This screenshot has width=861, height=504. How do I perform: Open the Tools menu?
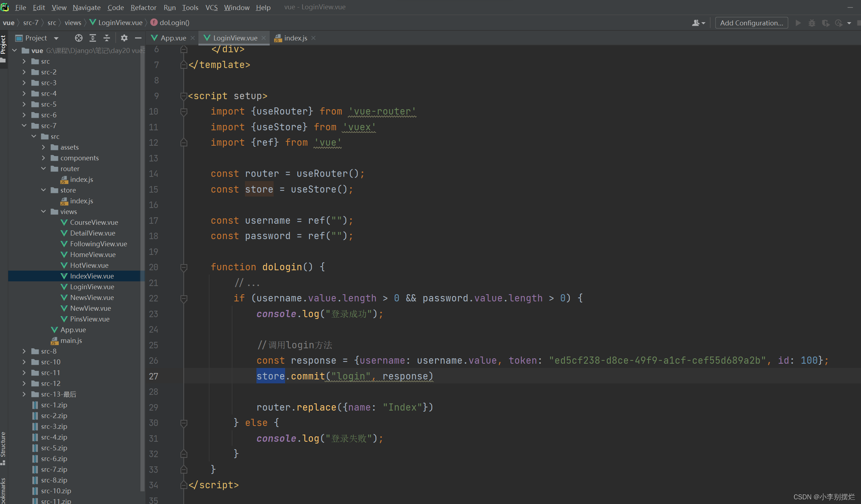pyautogui.click(x=190, y=8)
